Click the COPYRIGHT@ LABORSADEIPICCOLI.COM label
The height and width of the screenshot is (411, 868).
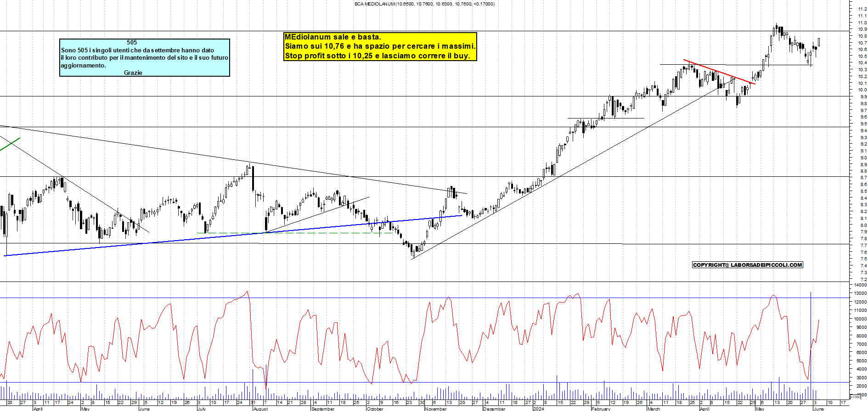point(748,265)
